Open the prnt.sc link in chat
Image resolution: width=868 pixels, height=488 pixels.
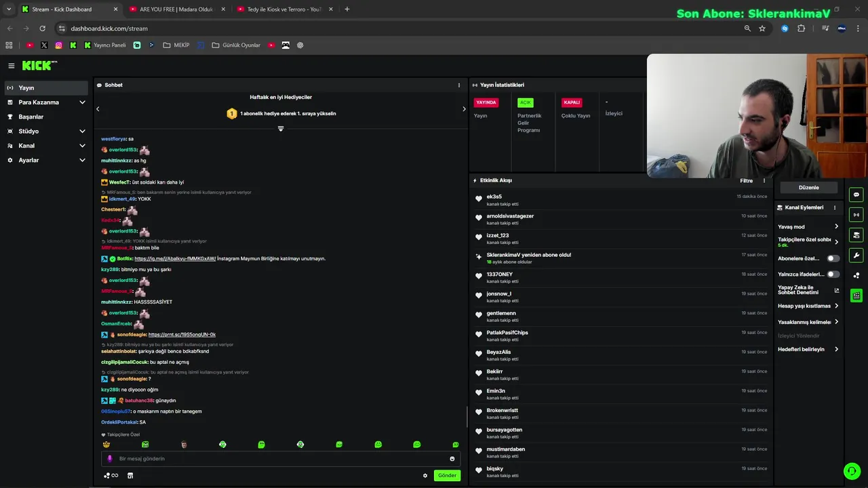[x=182, y=335]
